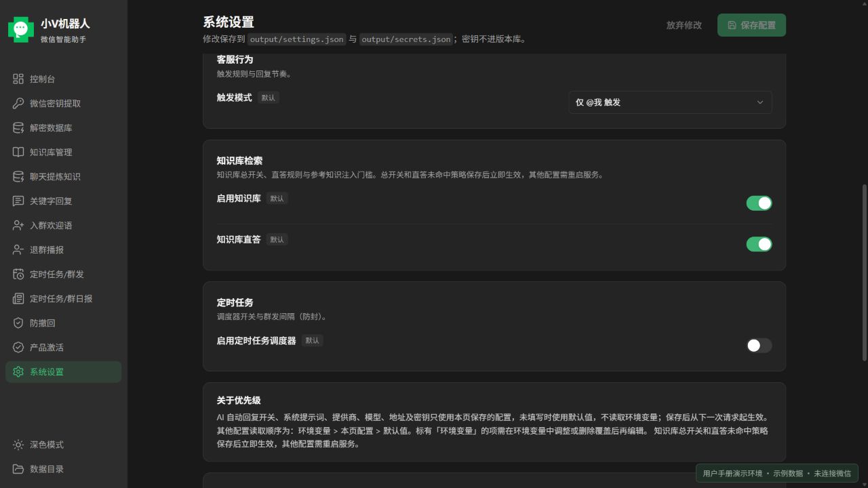Open 防撤回 sidebar entry
Viewport: 868px width, 488px height.
[64, 323]
